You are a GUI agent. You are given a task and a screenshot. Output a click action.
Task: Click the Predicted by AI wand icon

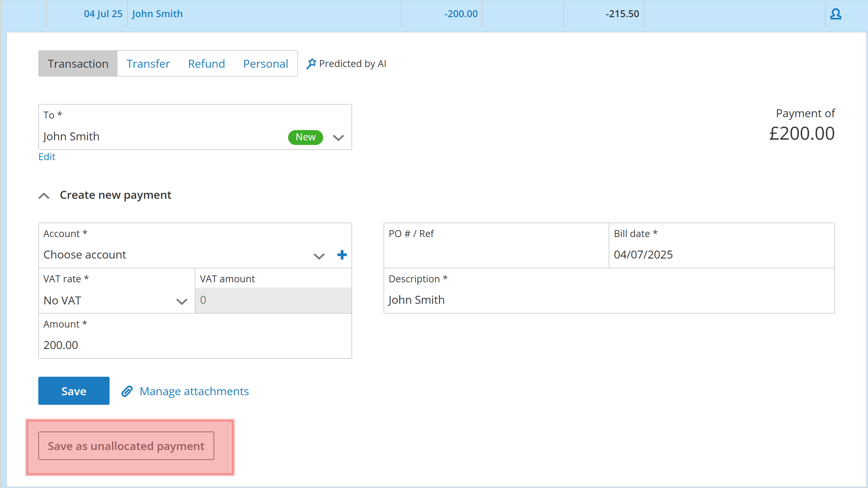(x=311, y=63)
